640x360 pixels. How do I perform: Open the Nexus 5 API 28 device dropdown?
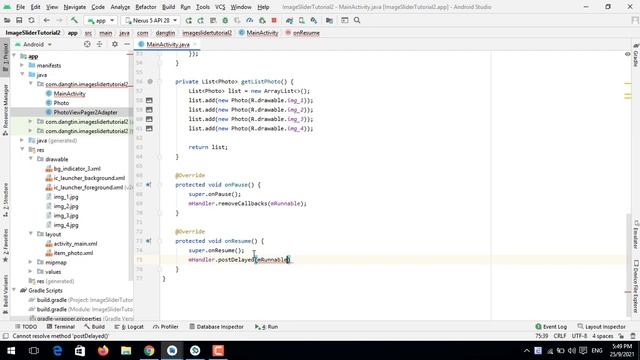pos(151,20)
